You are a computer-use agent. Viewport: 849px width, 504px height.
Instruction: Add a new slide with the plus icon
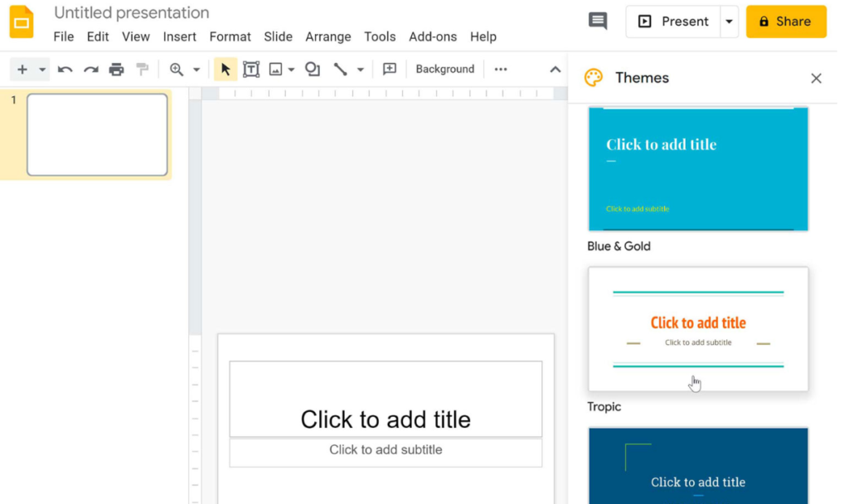click(22, 69)
